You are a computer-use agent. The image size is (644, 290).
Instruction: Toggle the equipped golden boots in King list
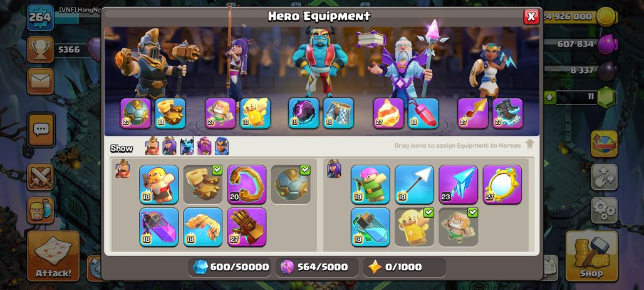[x=203, y=184]
